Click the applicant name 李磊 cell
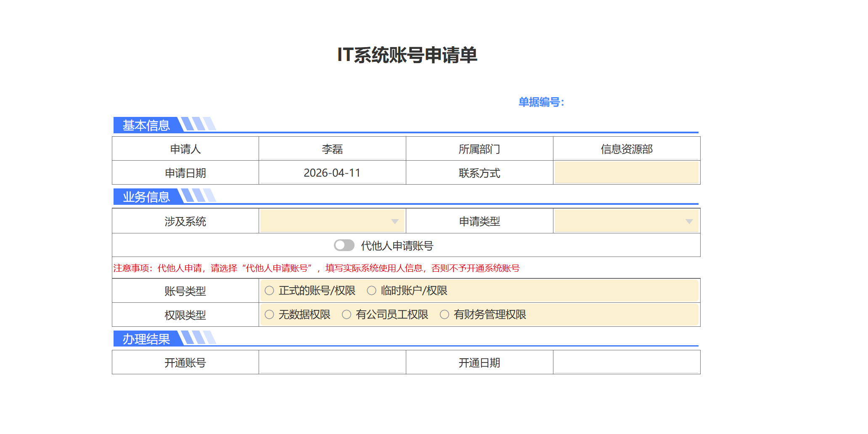Screen dimensions: 868x434 point(332,148)
